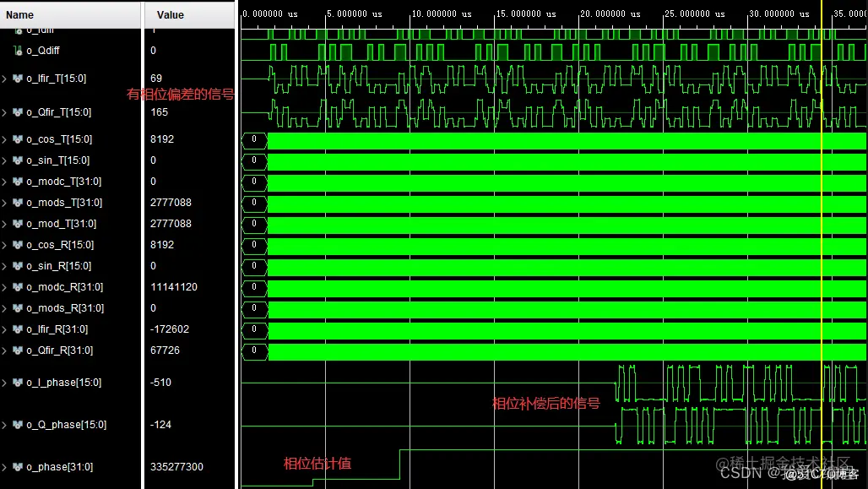Click the bus icon of o_mods_T[31:0]

click(18, 203)
